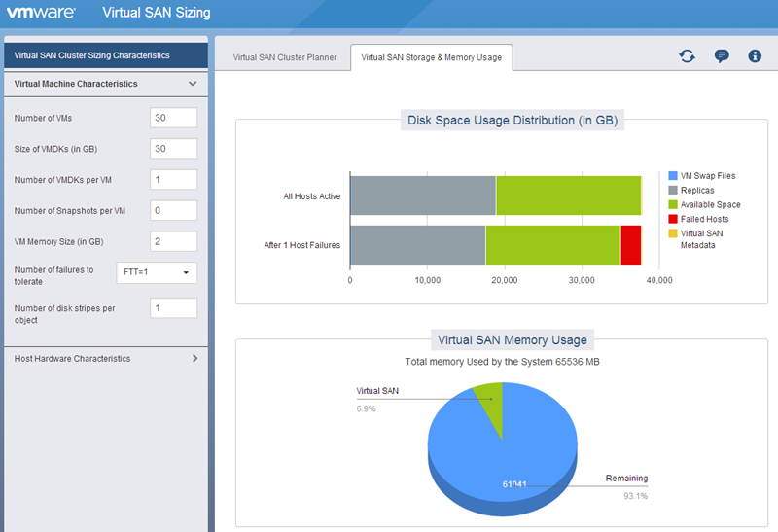
Task: Click the VMware logo
Action: [41, 13]
